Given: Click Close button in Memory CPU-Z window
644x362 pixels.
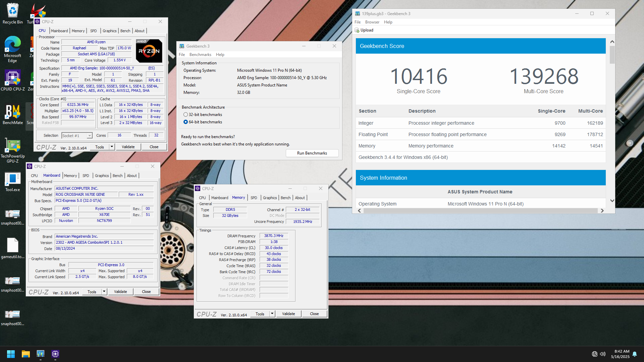Looking at the screenshot, I should (x=314, y=314).
